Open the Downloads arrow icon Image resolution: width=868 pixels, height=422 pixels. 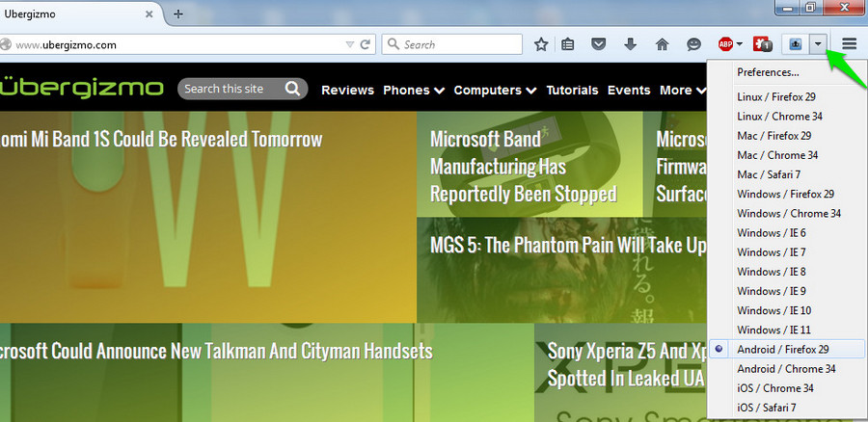630,44
